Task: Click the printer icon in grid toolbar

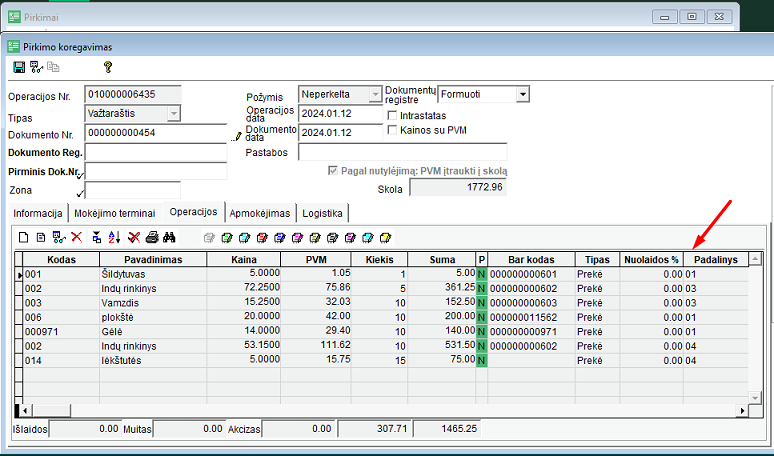Action: 152,238
